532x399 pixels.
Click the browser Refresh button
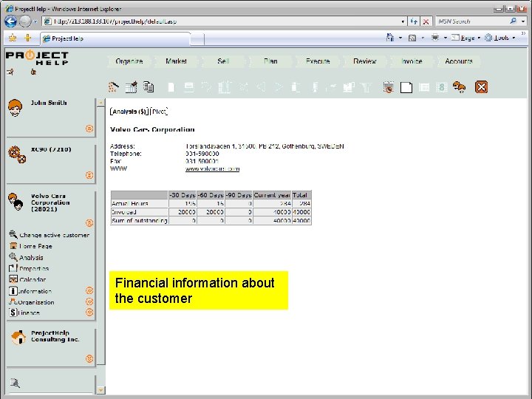coord(414,21)
